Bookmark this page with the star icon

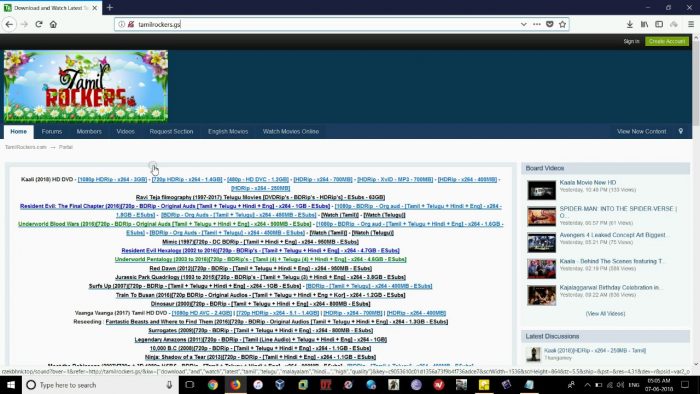562,24
